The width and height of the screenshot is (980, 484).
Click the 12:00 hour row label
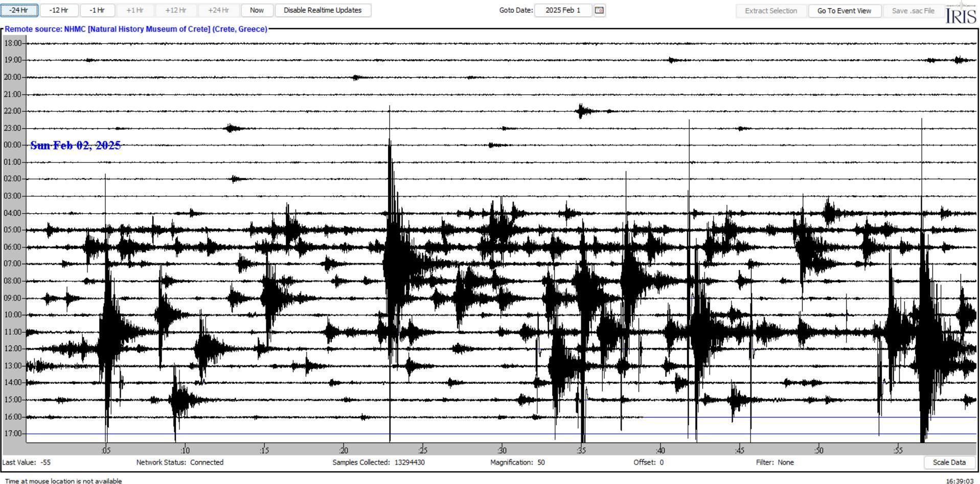pos(13,349)
